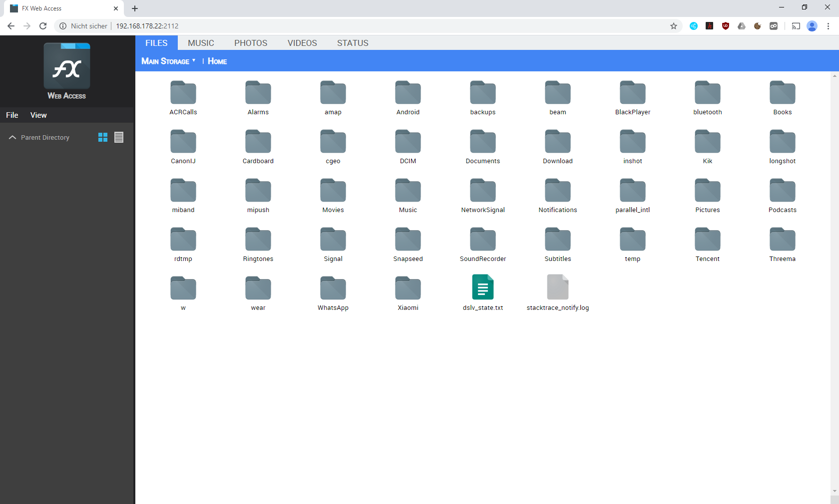Go up to Parent Directory
The width and height of the screenshot is (839, 504).
point(39,137)
